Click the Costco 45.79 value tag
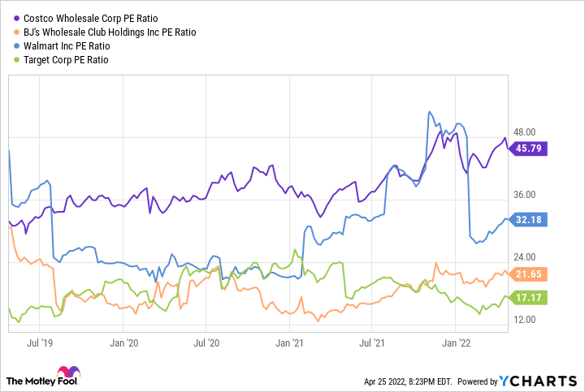 click(532, 149)
